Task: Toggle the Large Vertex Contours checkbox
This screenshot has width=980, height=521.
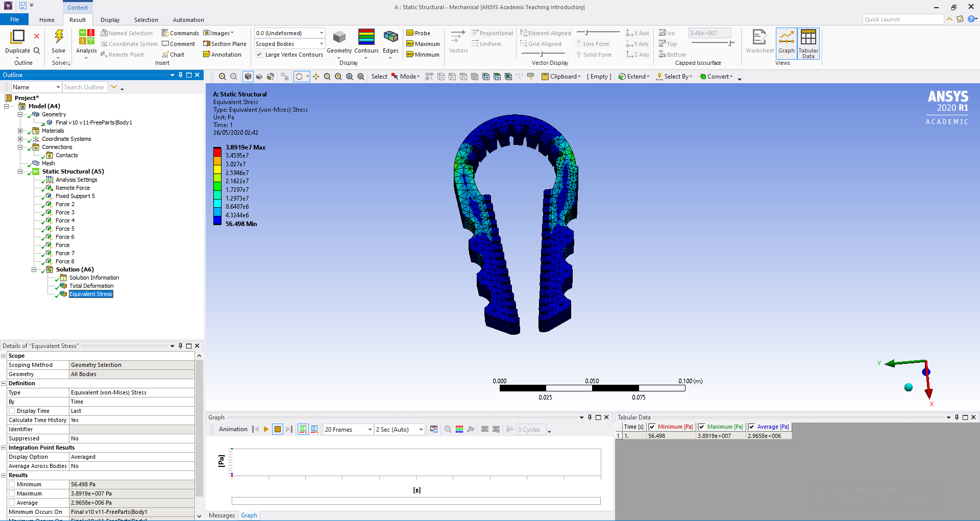Action: point(259,55)
